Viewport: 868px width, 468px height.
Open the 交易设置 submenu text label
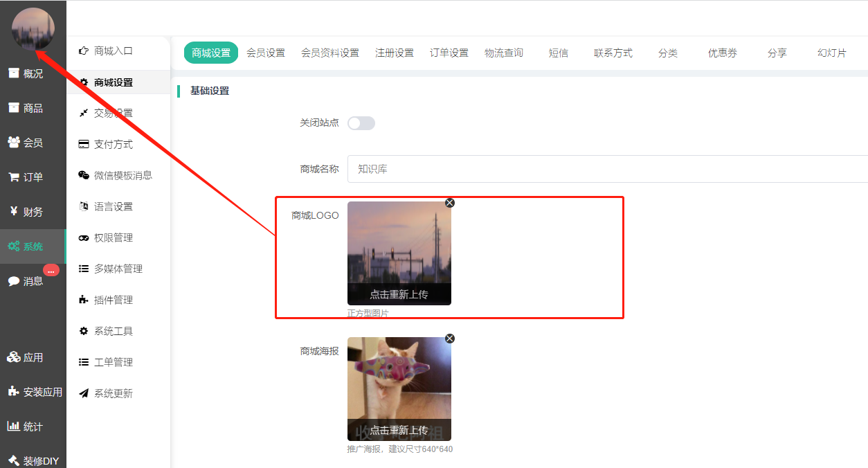coord(114,113)
